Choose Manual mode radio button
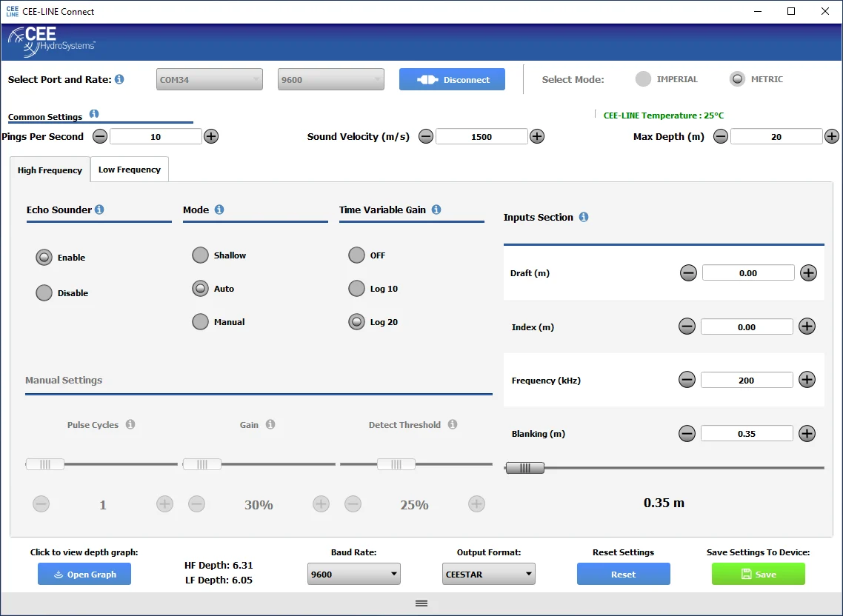Screen dimensions: 843x616 (x=201, y=322)
